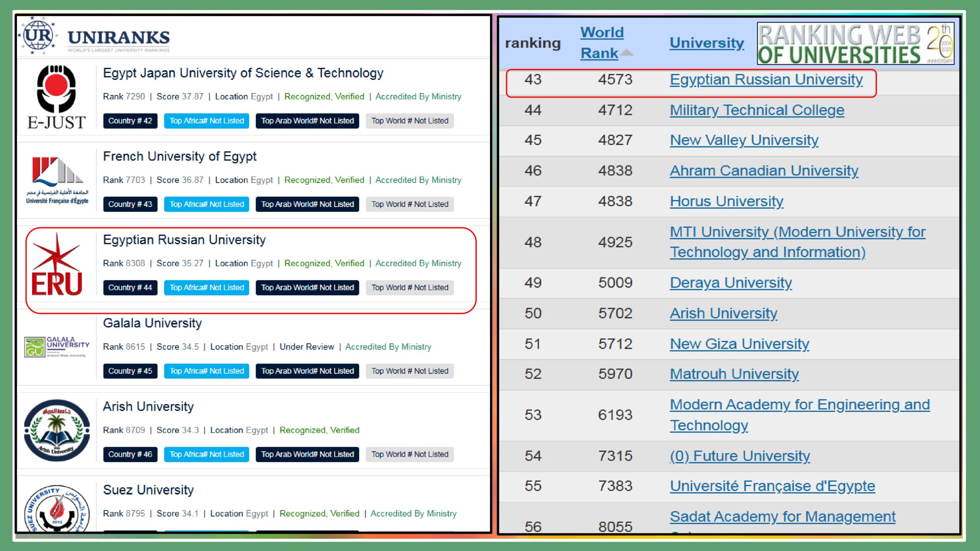The height and width of the screenshot is (551, 980).
Task: Open Université Française d'Egypte link
Action: click(772, 486)
